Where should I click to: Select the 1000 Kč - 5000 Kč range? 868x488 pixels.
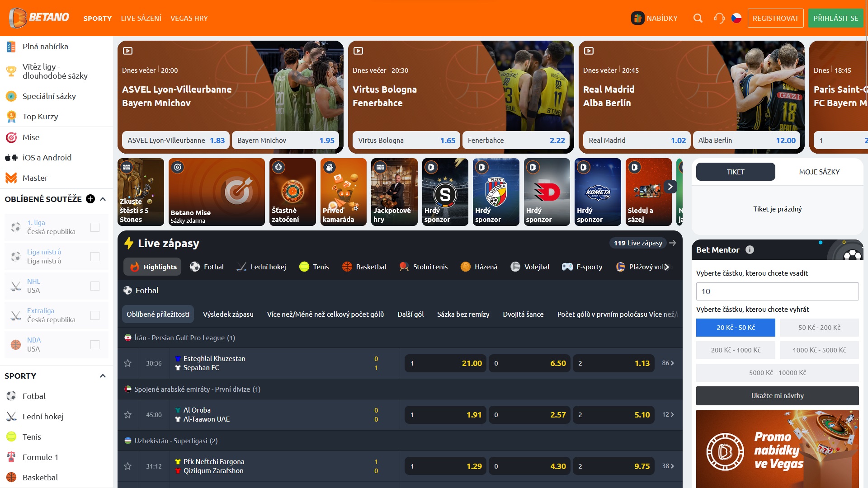pyautogui.click(x=819, y=350)
